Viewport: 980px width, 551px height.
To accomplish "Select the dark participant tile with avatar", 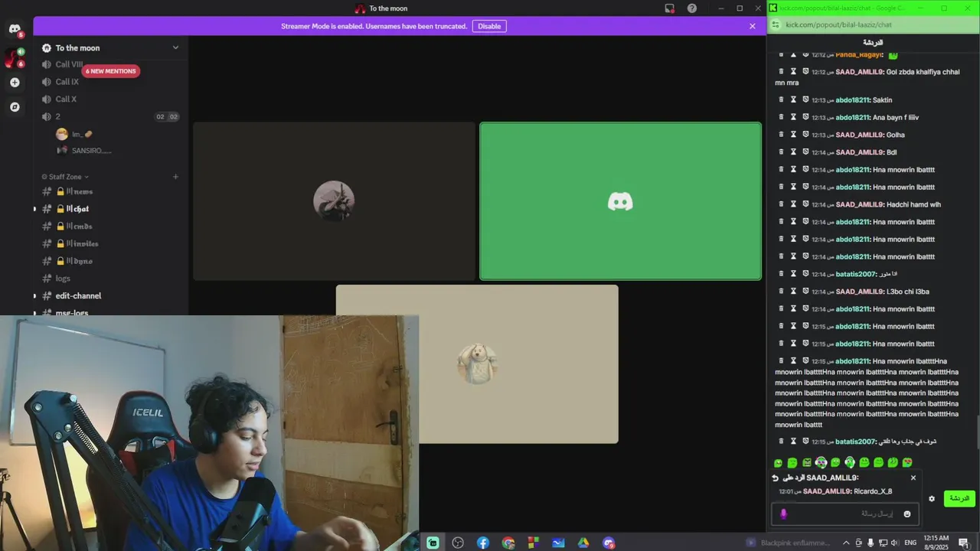I will click(x=334, y=201).
